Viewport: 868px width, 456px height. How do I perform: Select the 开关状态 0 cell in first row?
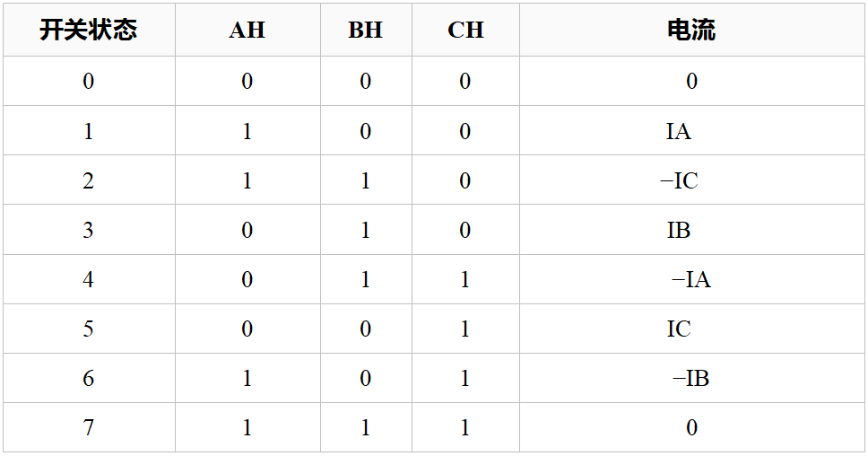tap(89, 82)
